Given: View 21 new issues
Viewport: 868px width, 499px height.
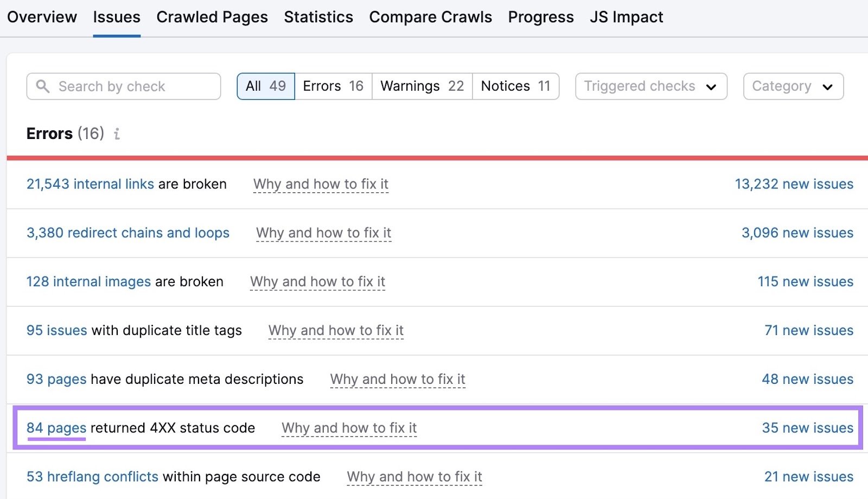Looking at the screenshot, I should (x=809, y=477).
